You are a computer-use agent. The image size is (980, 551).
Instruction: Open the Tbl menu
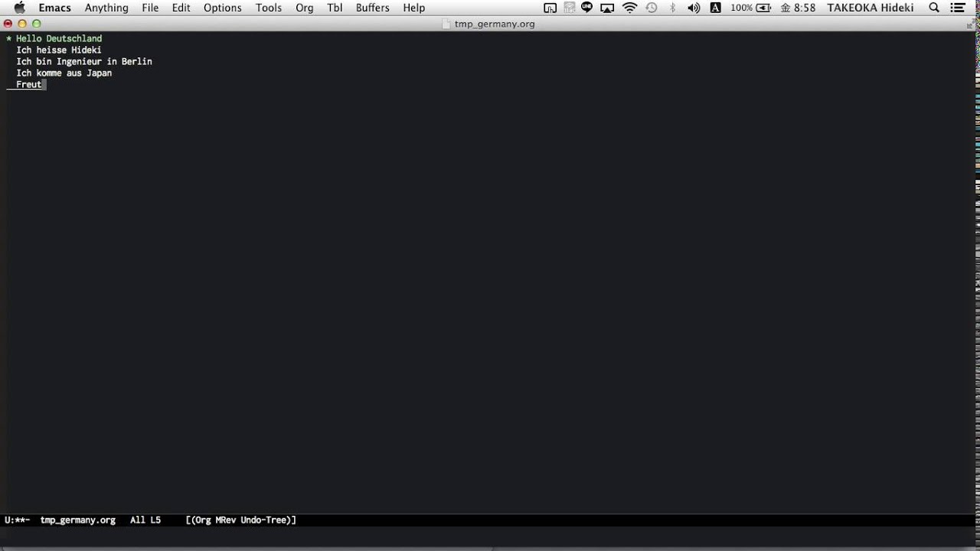tap(335, 8)
